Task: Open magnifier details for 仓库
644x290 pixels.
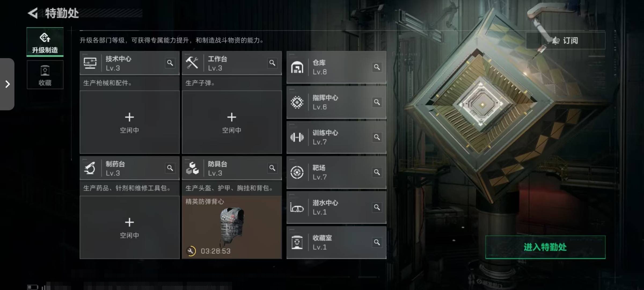Action: (377, 67)
